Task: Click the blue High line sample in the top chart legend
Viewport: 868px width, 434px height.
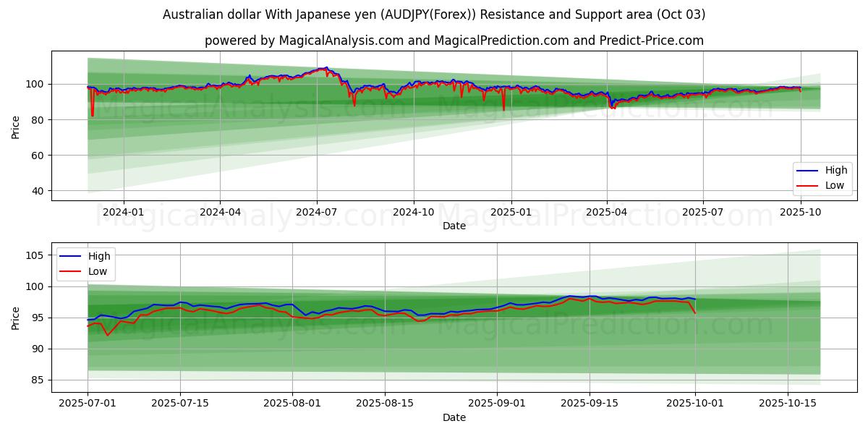Action: 807,171
